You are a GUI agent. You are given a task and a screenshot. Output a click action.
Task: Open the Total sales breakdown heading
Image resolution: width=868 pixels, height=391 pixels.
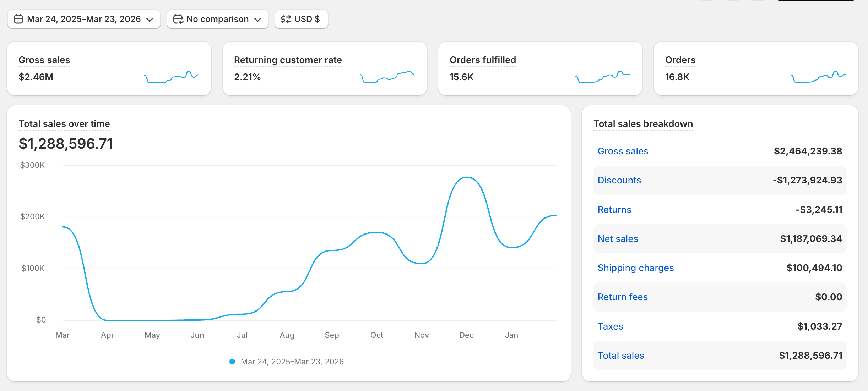point(643,124)
